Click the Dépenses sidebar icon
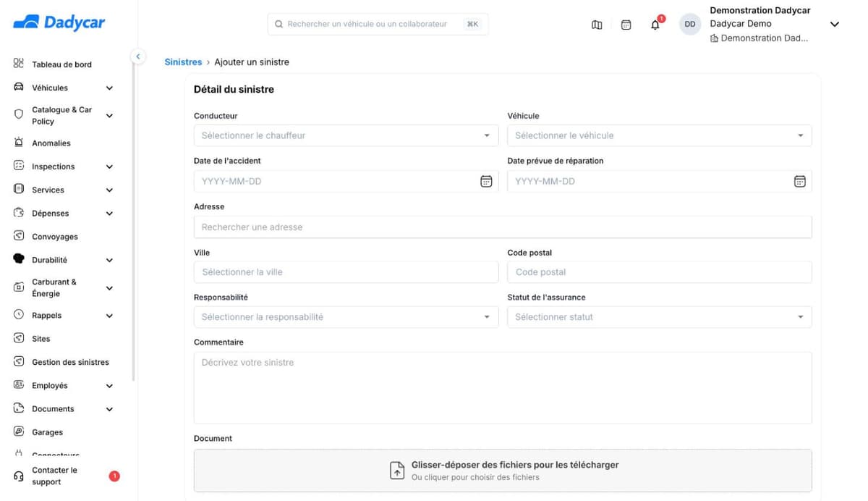This screenshot has width=868, height=501. [19, 213]
